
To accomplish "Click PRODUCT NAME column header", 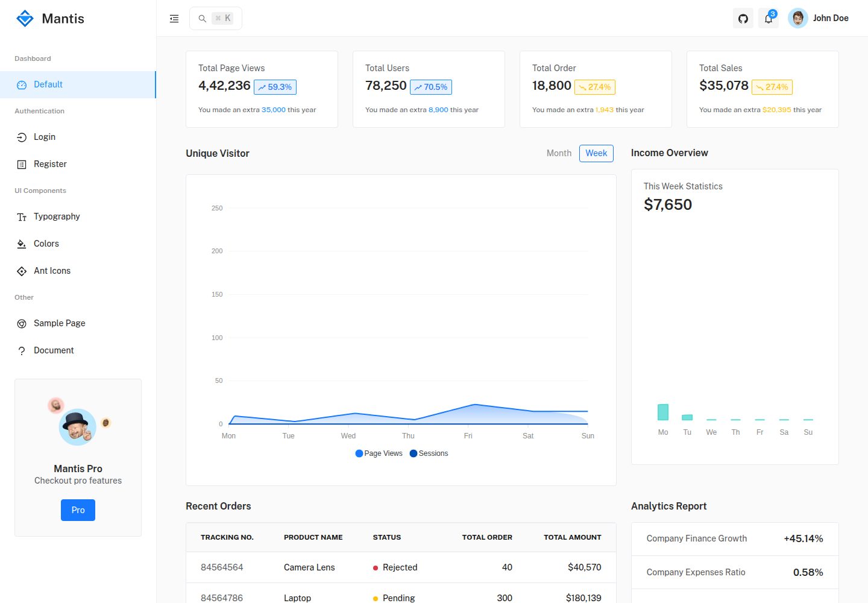I will click(x=313, y=537).
